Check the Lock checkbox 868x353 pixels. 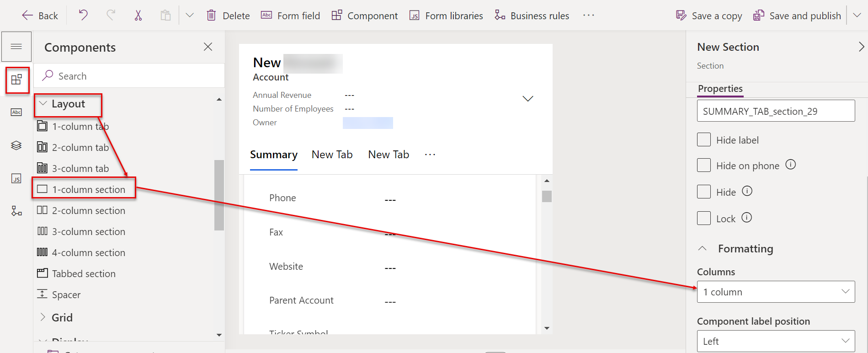(x=704, y=218)
